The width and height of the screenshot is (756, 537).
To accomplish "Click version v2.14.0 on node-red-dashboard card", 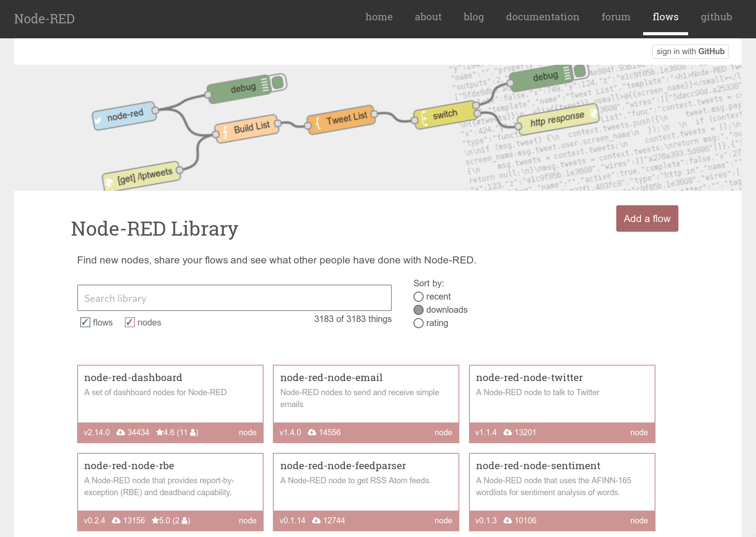I will [97, 433].
